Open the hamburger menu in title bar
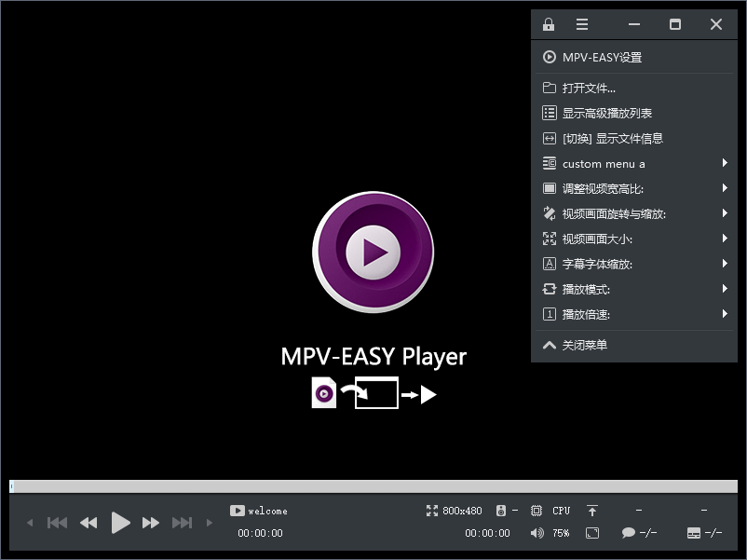Viewport: 747px width, 560px height. (x=582, y=24)
